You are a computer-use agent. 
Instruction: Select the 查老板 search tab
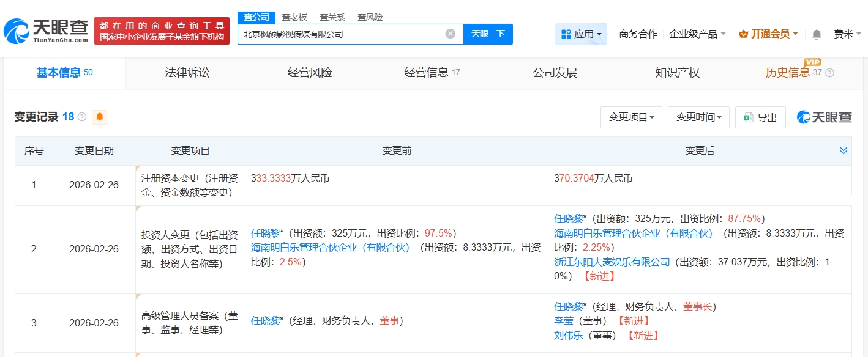coord(294,17)
